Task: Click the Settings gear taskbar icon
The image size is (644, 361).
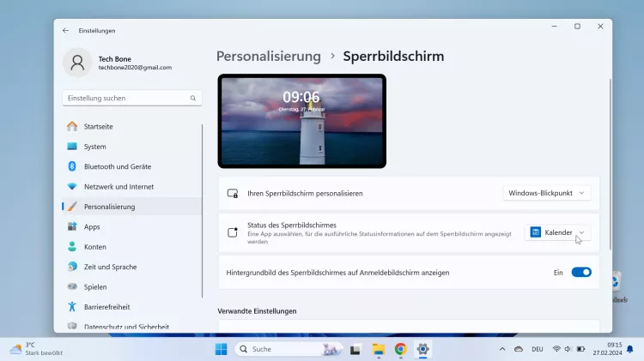Action: tap(422, 349)
